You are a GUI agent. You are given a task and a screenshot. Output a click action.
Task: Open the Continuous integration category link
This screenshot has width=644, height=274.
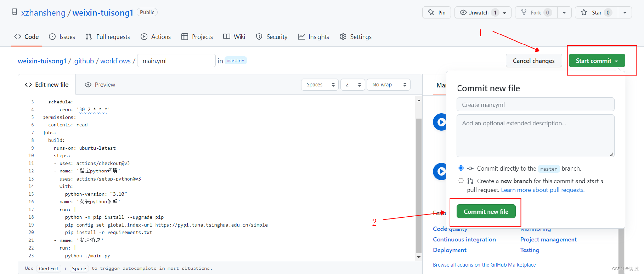pyautogui.click(x=464, y=240)
